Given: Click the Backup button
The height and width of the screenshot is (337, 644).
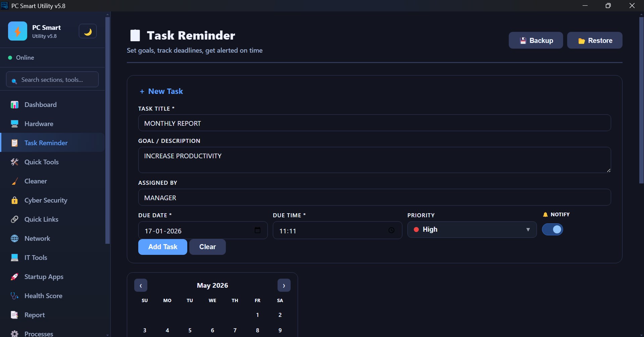Looking at the screenshot, I should click(536, 40).
